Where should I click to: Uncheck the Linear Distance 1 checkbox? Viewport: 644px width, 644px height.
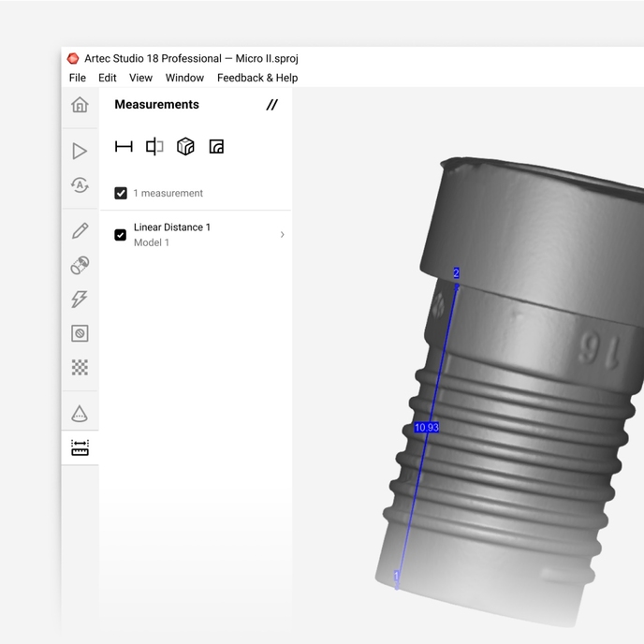(x=121, y=235)
